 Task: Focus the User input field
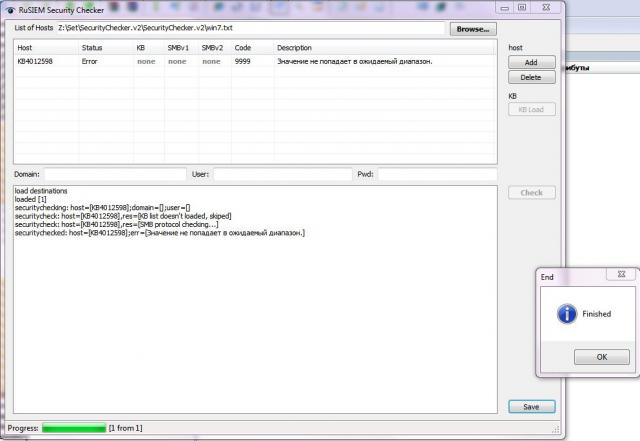pyautogui.click(x=280, y=174)
